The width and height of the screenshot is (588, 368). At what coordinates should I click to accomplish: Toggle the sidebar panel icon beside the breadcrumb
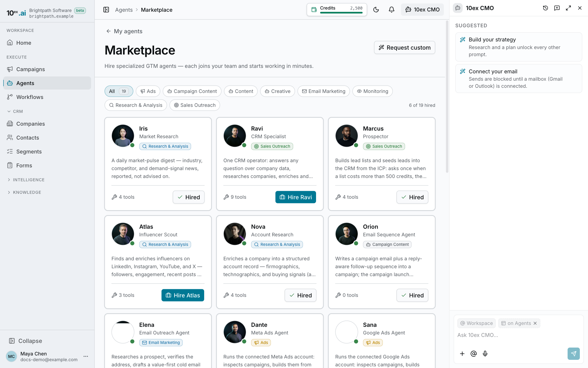[106, 10]
